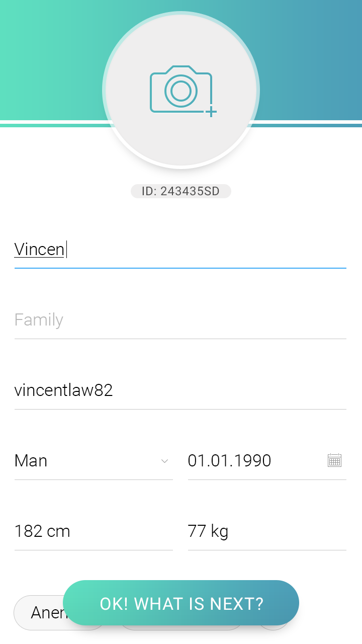The image size is (362, 644).
Task: Click the ID: 243435SD badge
Action: [x=181, y=191]
